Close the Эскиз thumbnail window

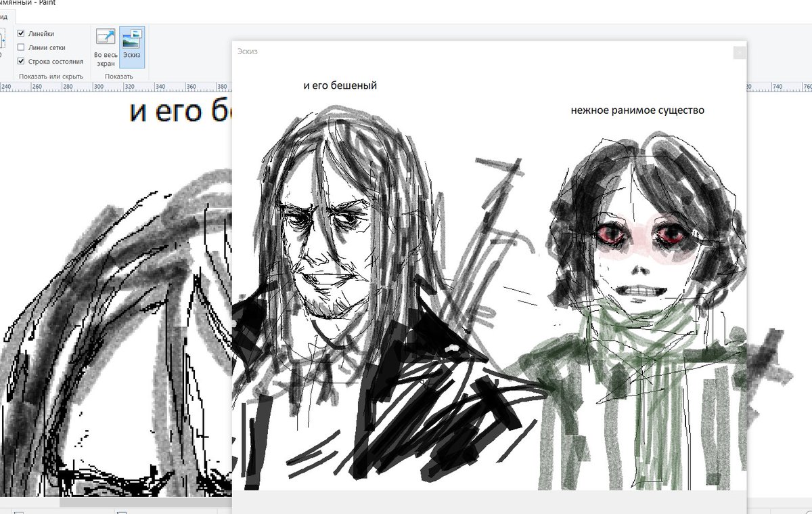(x=739, y=53)
